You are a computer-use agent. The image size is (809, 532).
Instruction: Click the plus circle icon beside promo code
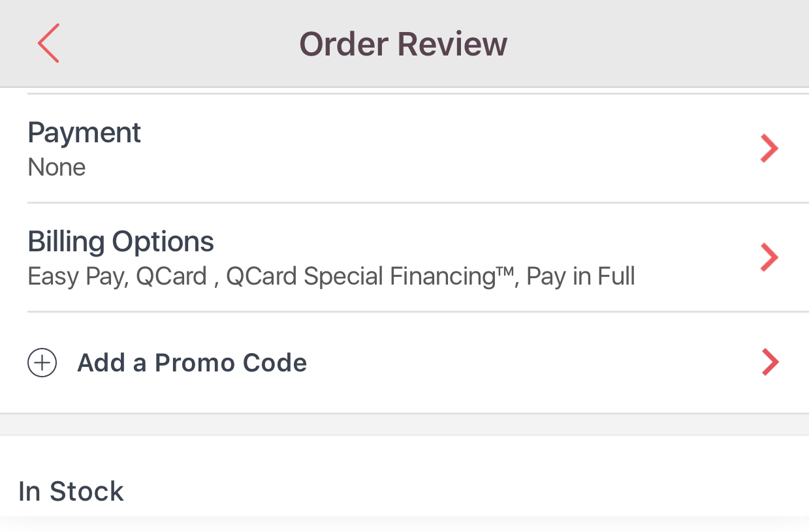tap(42, 363)
